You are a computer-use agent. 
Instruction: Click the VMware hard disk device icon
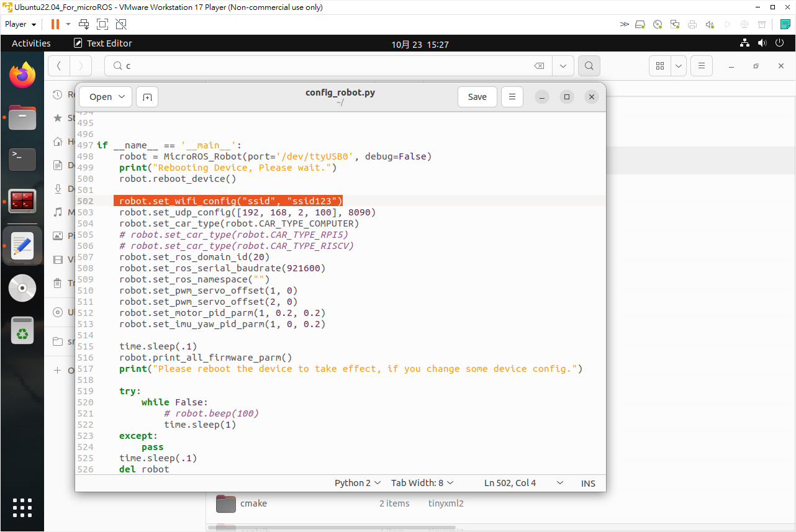point(640,24)
